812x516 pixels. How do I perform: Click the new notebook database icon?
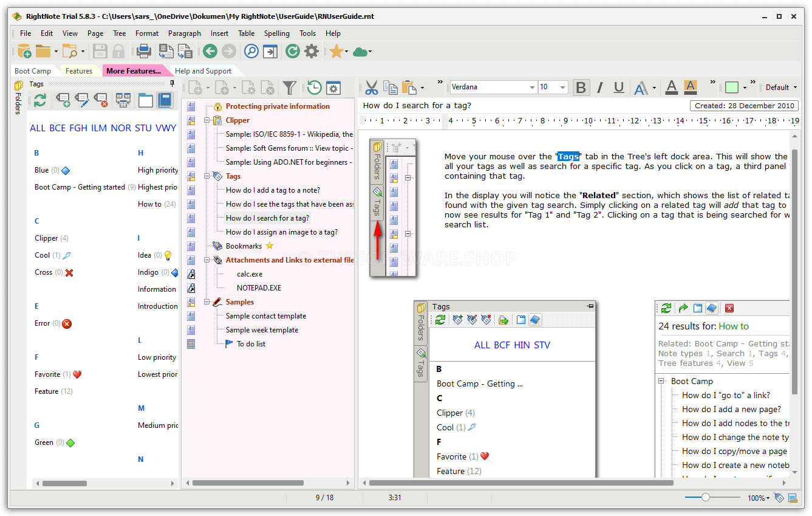coord(24,51)
